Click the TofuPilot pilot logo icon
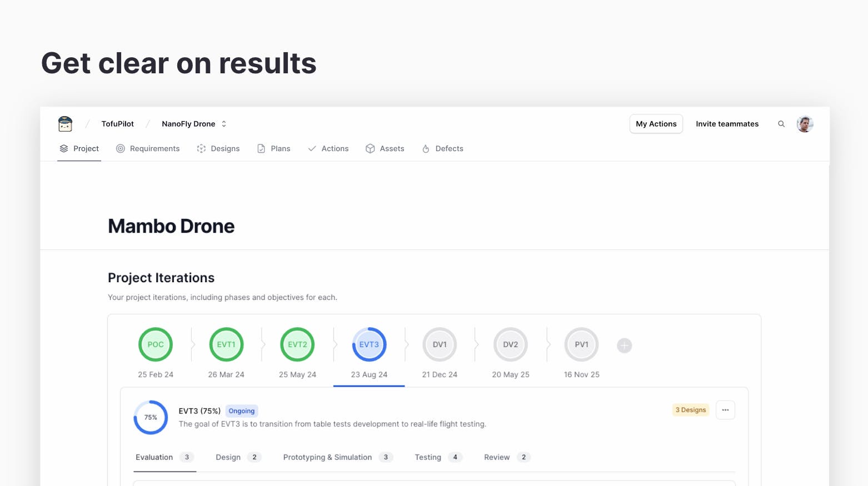Viewport: 868px width, 486px height. click(65, 124)
